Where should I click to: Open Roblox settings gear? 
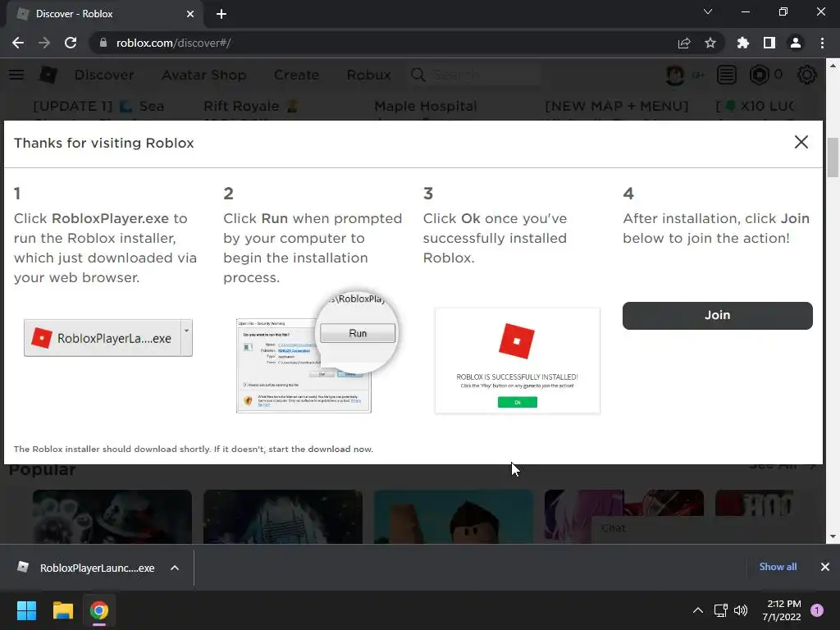click(x=807, y=75)
